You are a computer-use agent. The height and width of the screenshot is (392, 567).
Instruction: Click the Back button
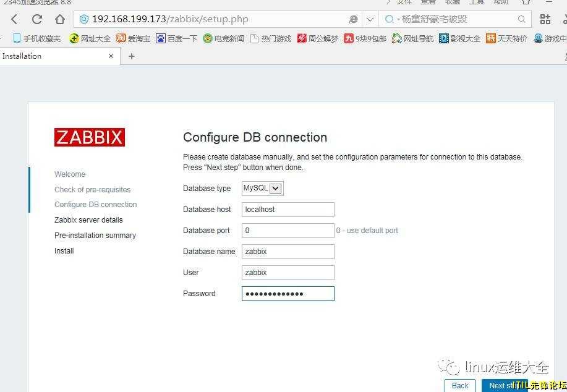pyautogui.click(x=460, y=385)
